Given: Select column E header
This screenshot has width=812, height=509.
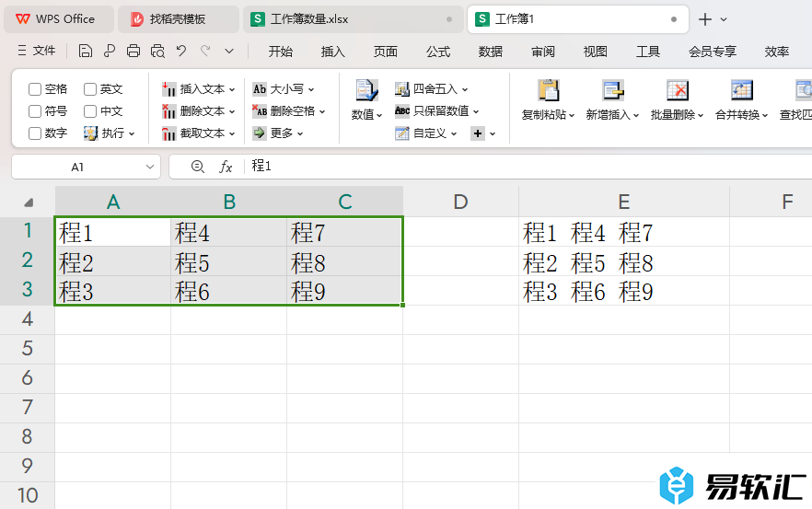Looking at the screenshot, I should pyautogui.click(x=624, y=202).
